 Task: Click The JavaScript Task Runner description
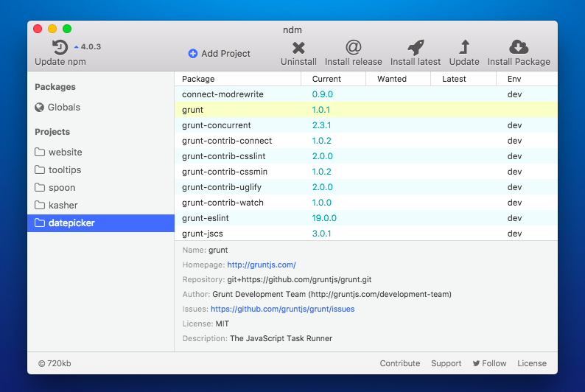[281, 338]
